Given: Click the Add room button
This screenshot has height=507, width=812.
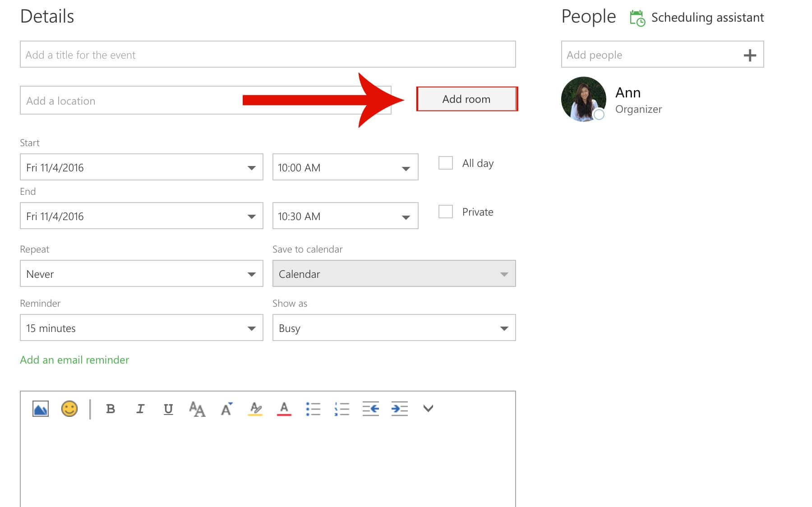Looking at the screenshot, I should pos(466,99).
